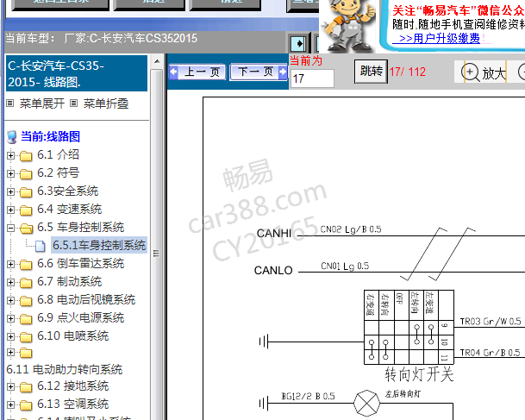Click the 17/ 112 page counter
Viewport: 525px width, 420px height.
(x=407, y=72)
